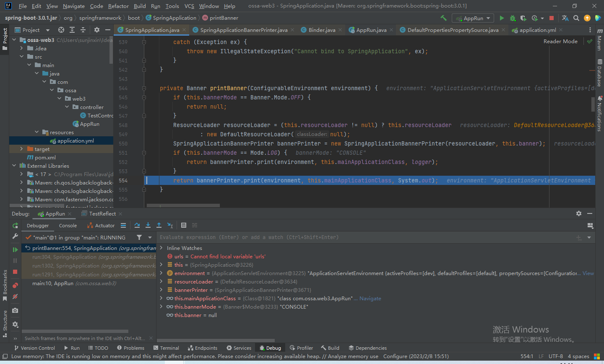Click Select Opened File target icon
This screenshot has height=364, width=604.
tap(61, 30)
